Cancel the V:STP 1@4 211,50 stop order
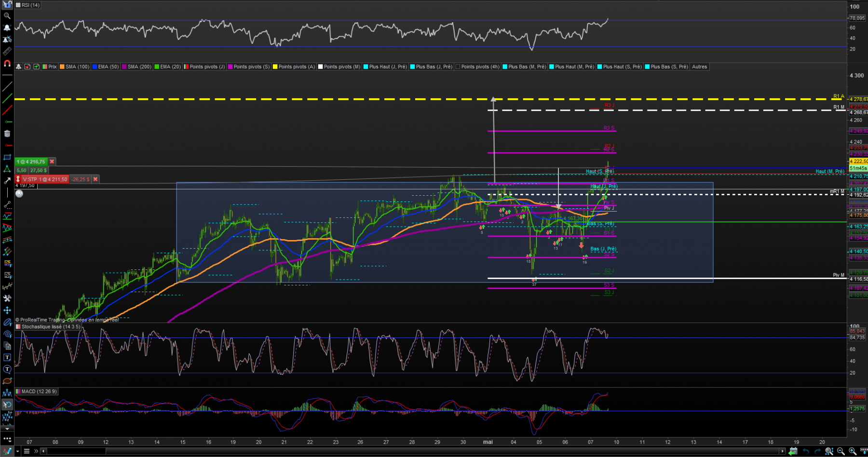 (95, 179)
